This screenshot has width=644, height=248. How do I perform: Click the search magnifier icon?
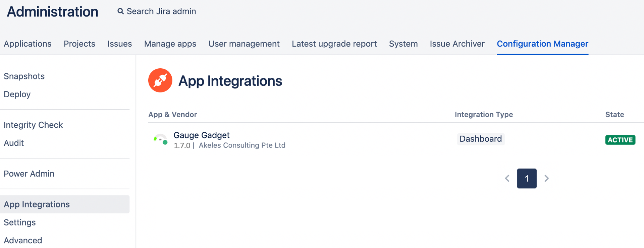click(120, 11)
